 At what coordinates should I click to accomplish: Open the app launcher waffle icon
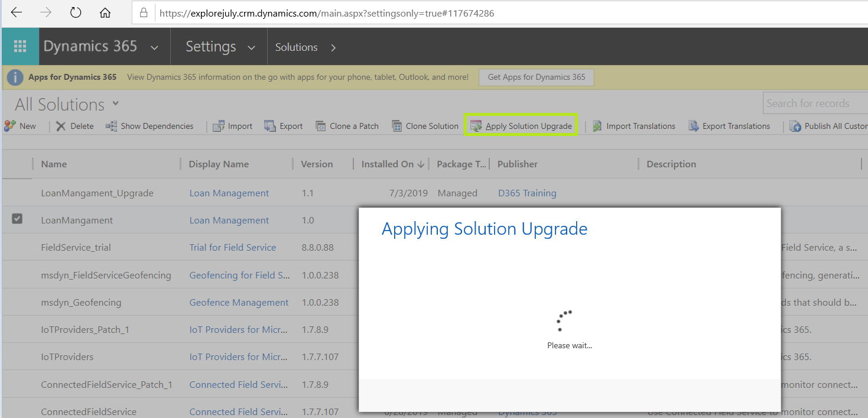coord(20,47)
